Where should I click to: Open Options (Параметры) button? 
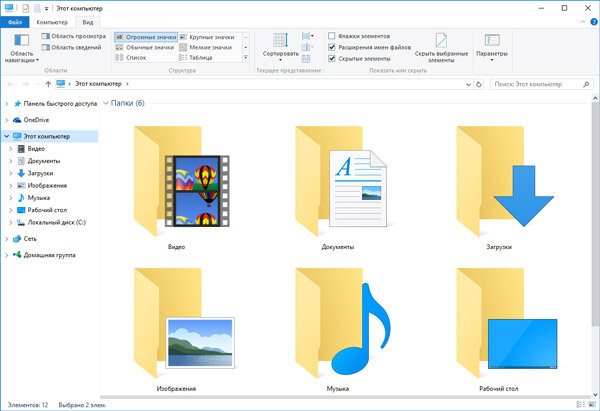click(x=492, y=48)
